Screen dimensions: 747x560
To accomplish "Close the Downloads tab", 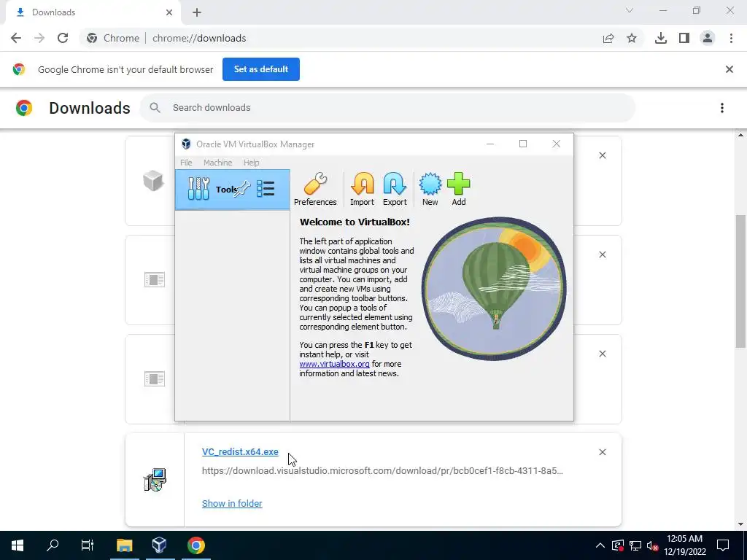I will [x=169, y=12].
